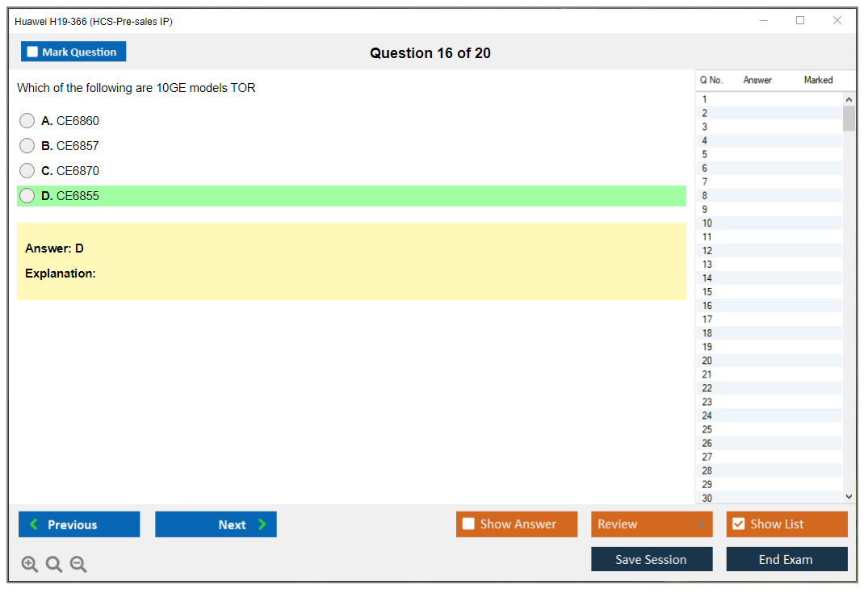Select option A CE6860
The height and width of the screenshot is (593, 868).
pos(27,121)
